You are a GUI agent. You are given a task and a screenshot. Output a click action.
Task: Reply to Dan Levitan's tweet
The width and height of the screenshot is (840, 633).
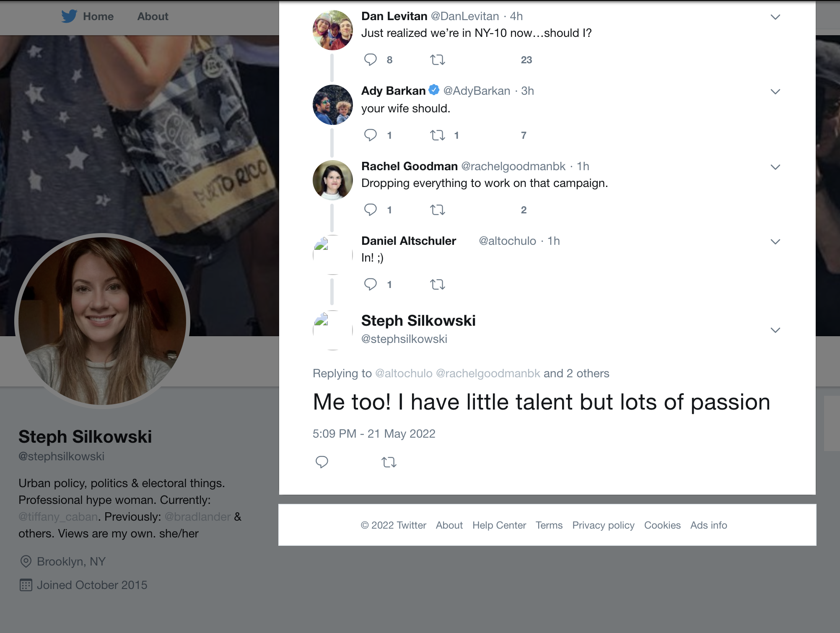(371, 60)
